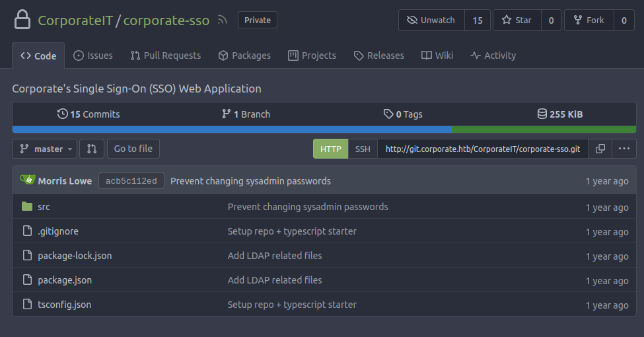Screen dimensions: 644x337
Task: Click Morris Lowe's avatar icon
Action: click(x=27, y=180)
